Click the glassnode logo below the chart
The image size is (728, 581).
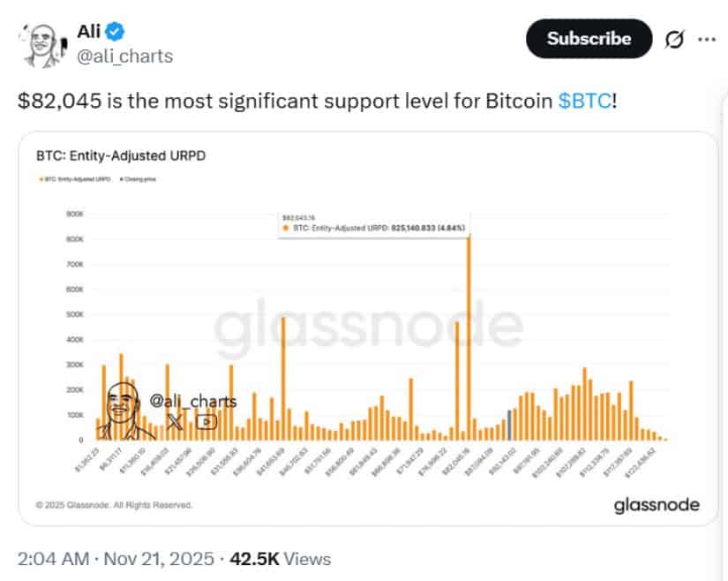657,505
